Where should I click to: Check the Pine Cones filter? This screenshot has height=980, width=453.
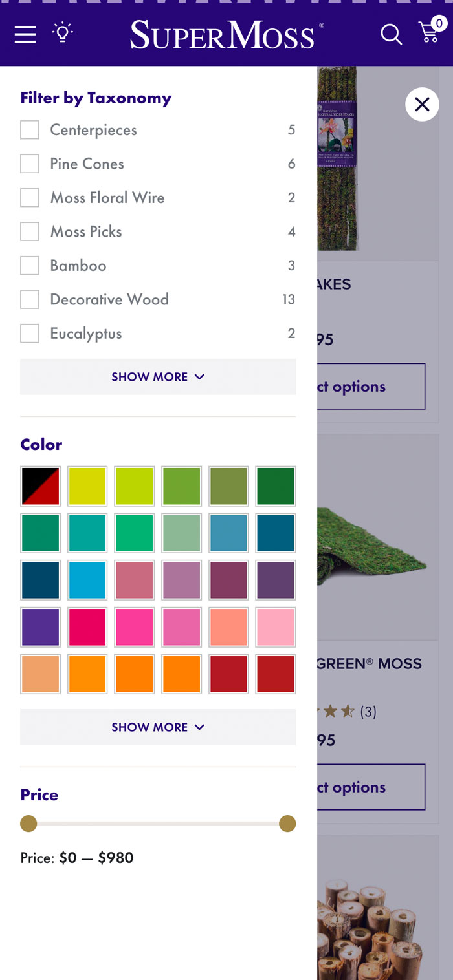point(29,164)
